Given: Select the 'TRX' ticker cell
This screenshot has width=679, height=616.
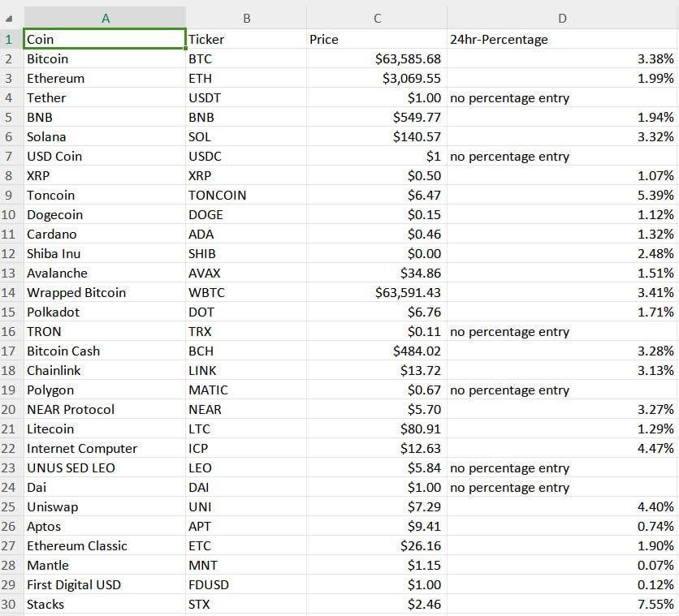Looking at the screenshot, I should click(x=246, y=331).
